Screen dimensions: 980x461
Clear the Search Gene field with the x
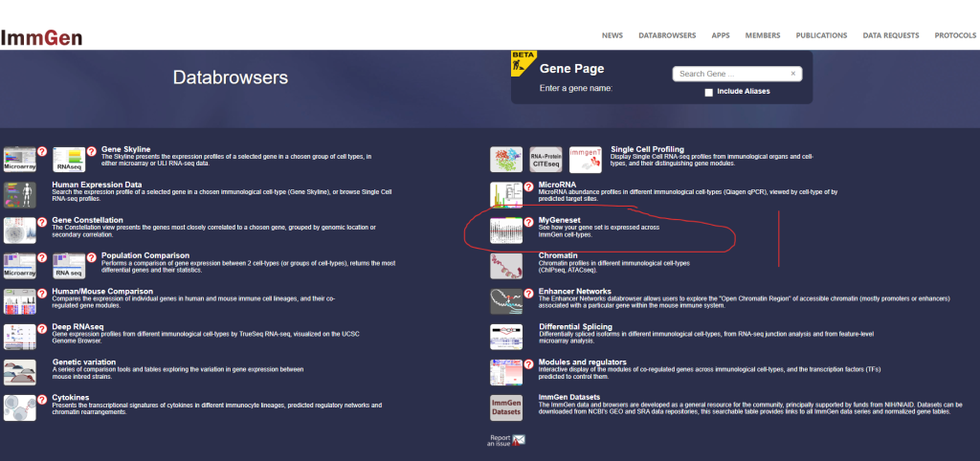coord(793,74)
